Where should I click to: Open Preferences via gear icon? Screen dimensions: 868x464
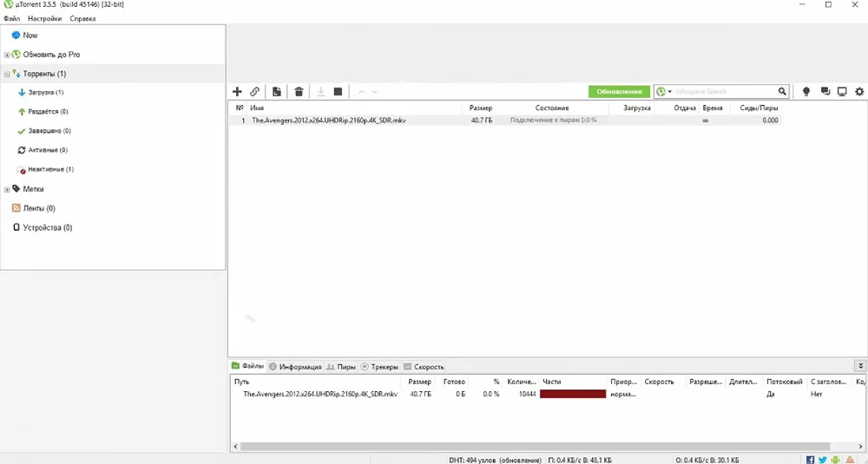pos(859,91)
